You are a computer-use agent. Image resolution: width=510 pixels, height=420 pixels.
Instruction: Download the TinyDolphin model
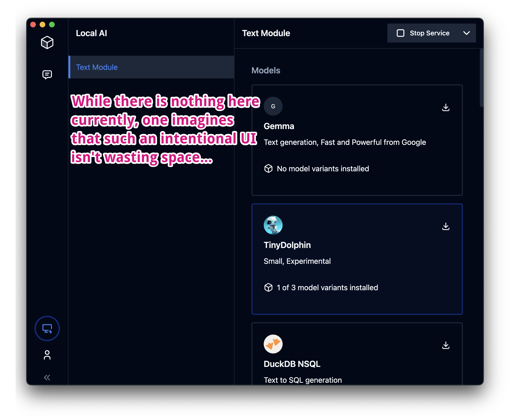(x=445, y=226)
